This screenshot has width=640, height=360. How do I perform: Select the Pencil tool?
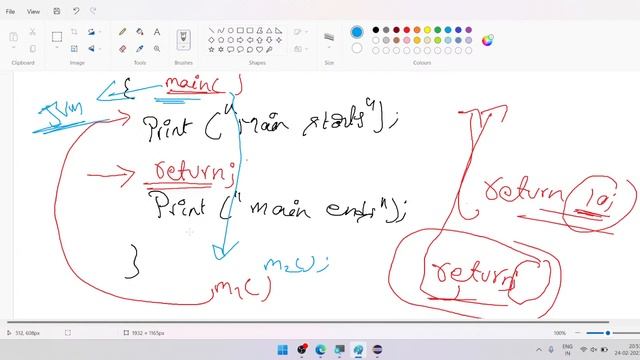122,32
